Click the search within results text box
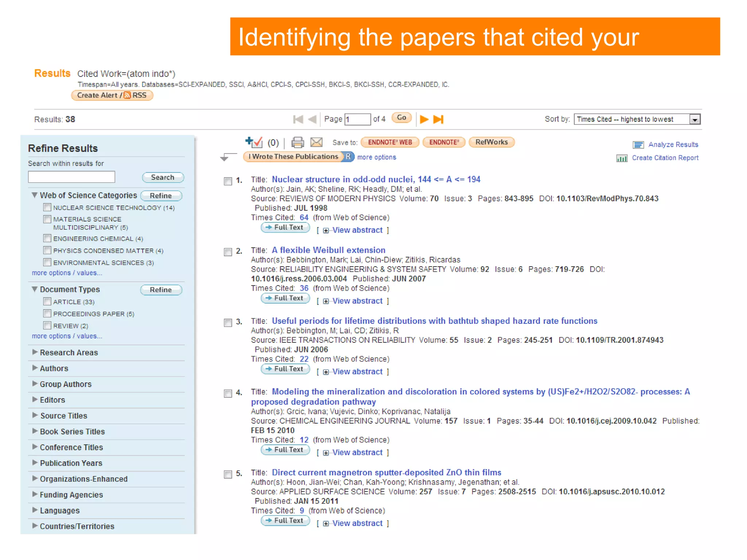Image resolution: width=747 pixels, height=560 pixels. 71,177
